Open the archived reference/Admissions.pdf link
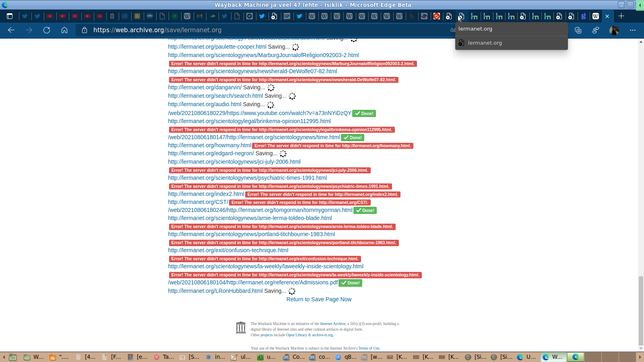644x362 pixels. pos(253,282)
